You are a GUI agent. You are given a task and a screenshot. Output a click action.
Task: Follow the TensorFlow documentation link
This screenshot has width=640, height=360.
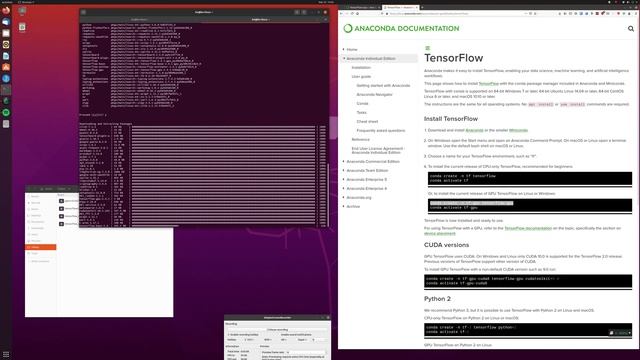528,228
